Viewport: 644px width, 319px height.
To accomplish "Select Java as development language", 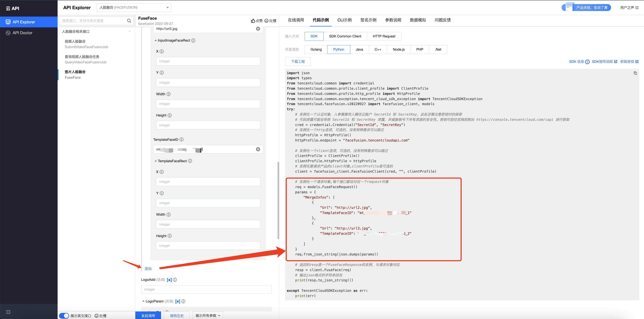I will point(359,50).
